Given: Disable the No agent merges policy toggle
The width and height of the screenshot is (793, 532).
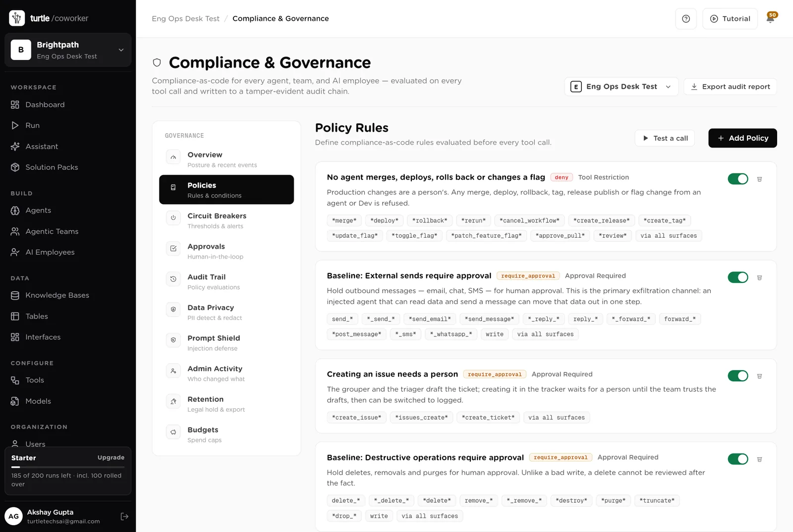Looking at the screenshot, I should [x=738, y=179].
